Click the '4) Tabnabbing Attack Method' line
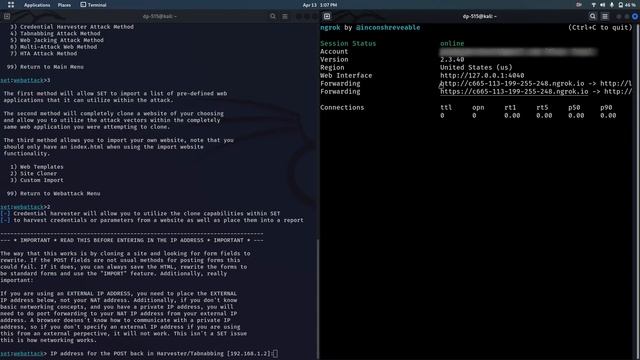 [55, 33]
